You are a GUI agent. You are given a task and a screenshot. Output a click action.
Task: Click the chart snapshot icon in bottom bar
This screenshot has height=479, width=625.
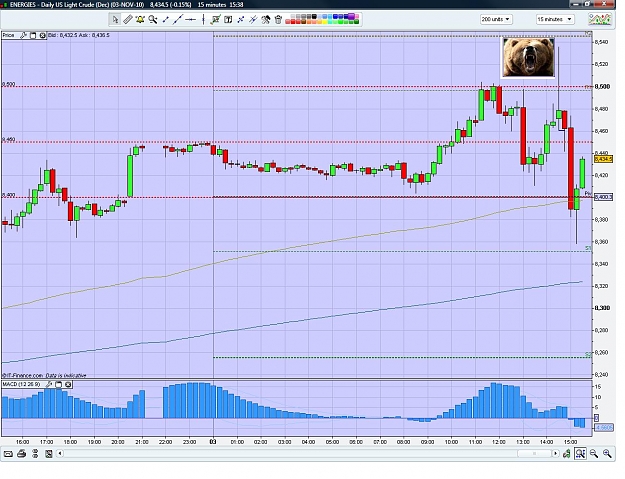[49, 454]
